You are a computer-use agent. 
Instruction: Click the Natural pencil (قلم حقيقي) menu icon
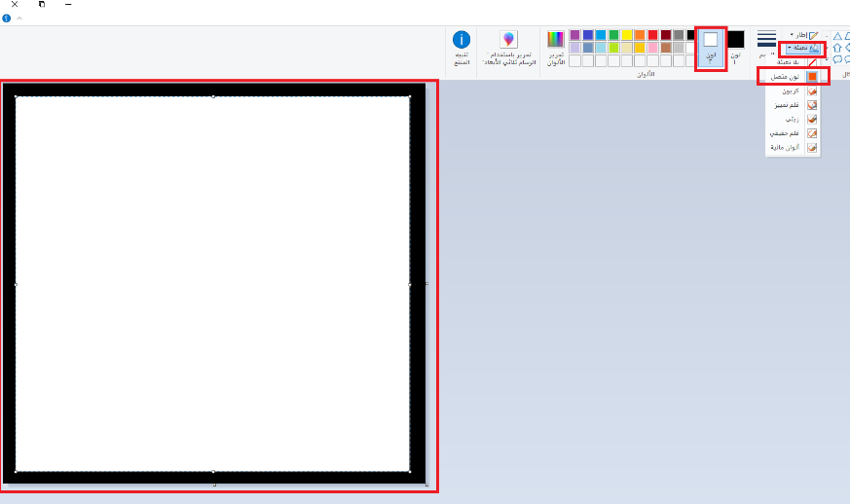pos(812,133)
